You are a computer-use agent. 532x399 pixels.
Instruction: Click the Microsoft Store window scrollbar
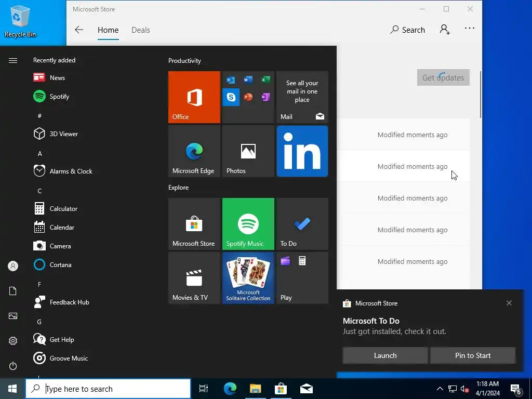click(481, 95)
